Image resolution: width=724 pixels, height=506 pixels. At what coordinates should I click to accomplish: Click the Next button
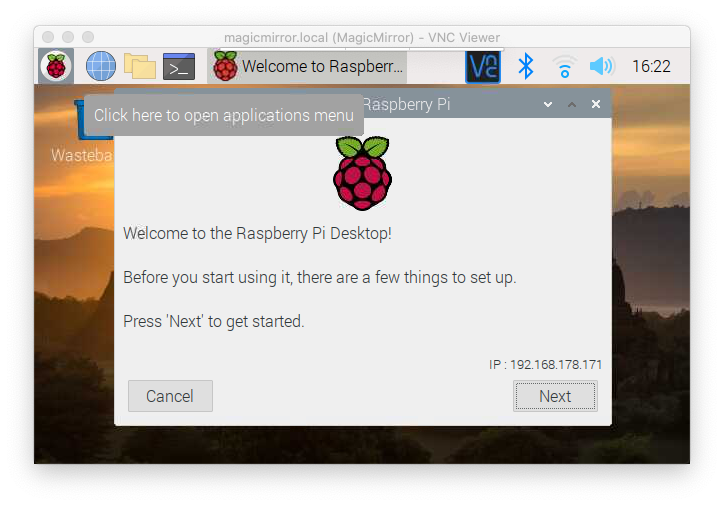coord(555,396)
